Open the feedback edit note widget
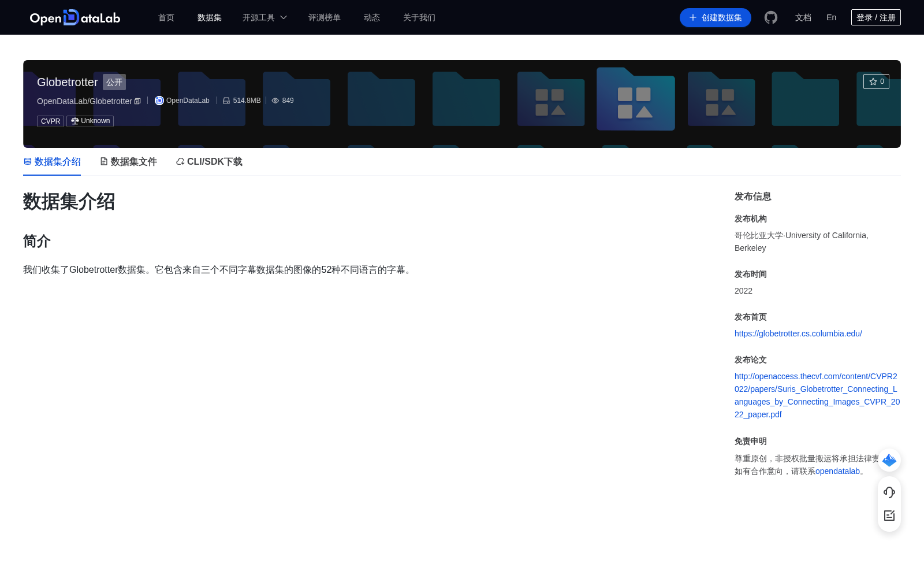The width and height of the screenshot is (924, 578). pos(889,516)
